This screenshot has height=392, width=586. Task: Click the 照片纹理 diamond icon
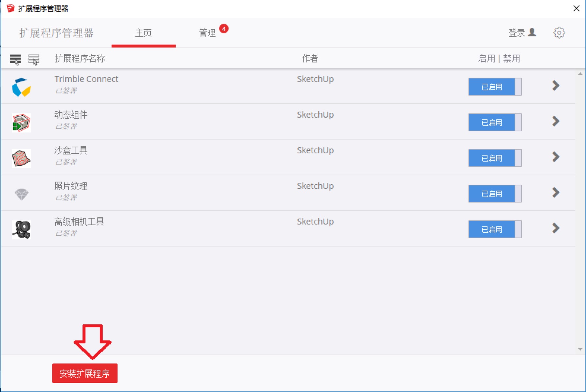pyautogui.click(x=22, y=194)
